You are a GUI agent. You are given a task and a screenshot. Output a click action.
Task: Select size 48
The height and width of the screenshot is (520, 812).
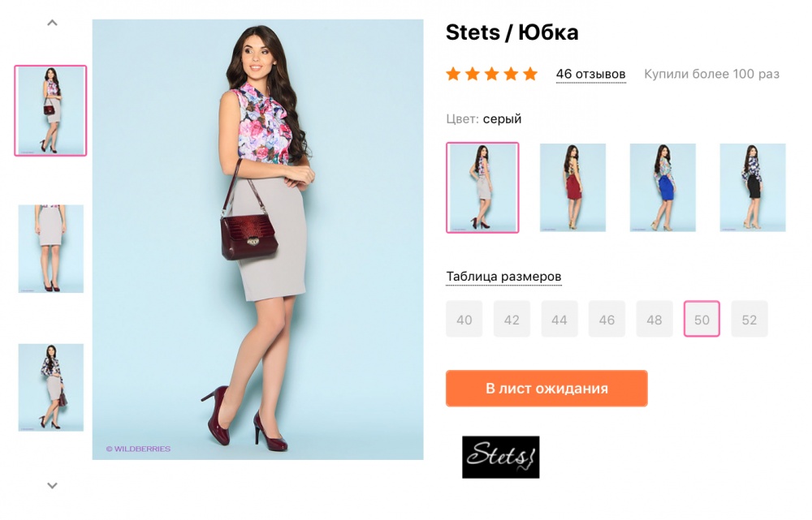coord(654,319)
